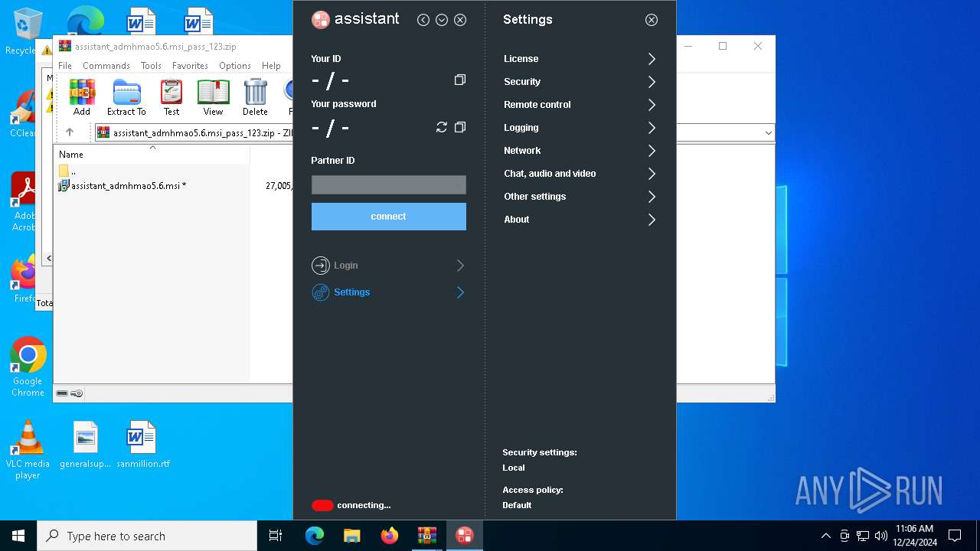Click the Settings gear icon in assistant

tap(320, 292)
